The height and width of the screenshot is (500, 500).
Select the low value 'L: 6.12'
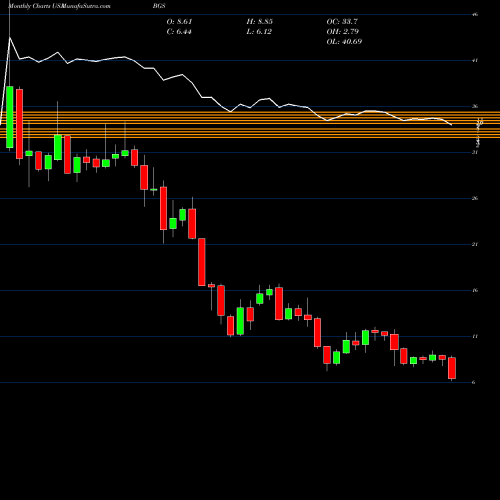click(x=259, y=32)
